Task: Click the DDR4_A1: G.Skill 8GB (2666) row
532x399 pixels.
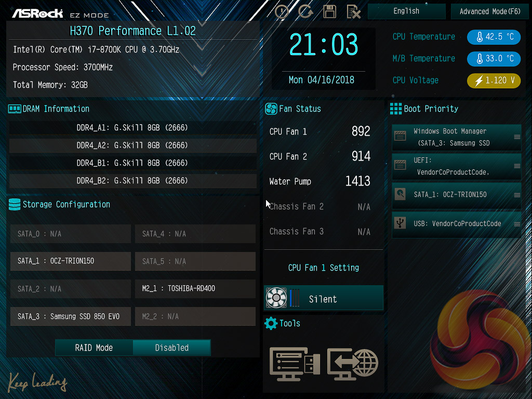Action: point(132,128)
